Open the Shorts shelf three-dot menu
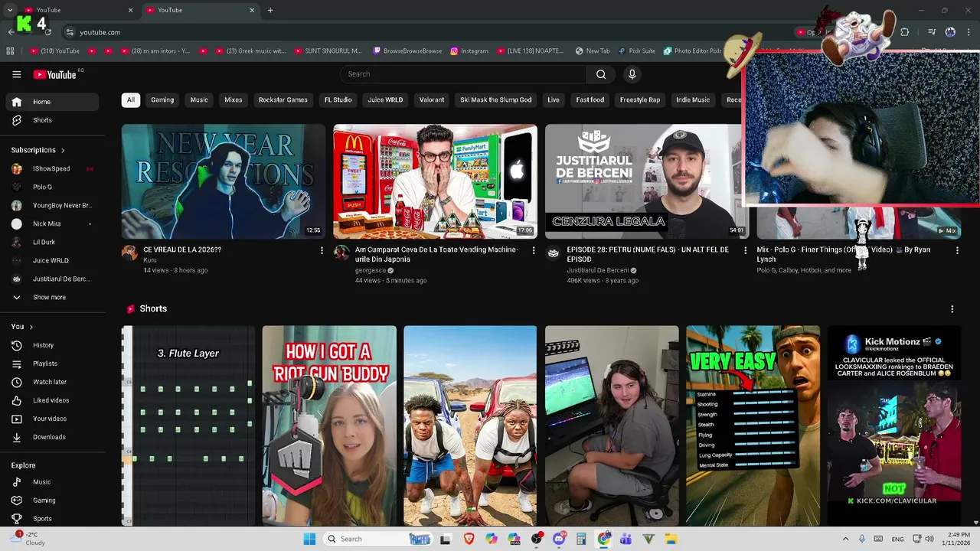Image resolution: width=980 pixels, height=551 pixels. tap(952, 309)
